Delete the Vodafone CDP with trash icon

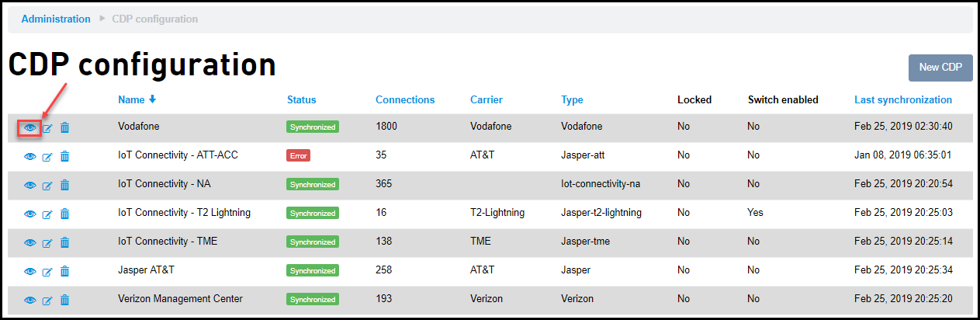click(x=65, y=127)
